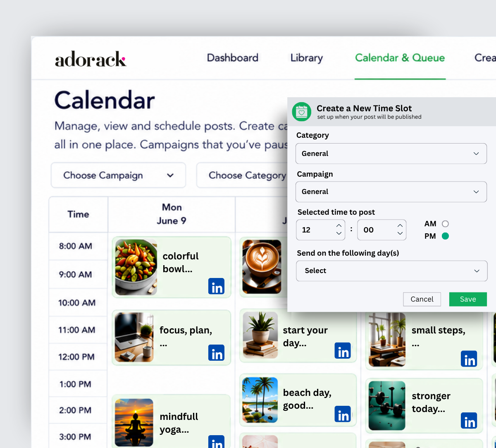Click the 'beach day, good...' post title

click(307, 399)
